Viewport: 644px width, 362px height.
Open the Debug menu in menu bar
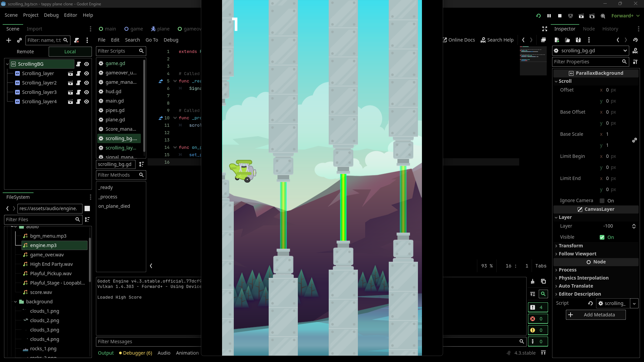[x=51, y=15]
